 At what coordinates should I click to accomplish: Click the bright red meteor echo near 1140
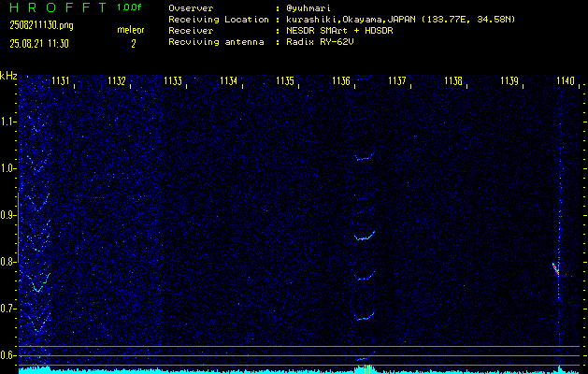[556, 268]
